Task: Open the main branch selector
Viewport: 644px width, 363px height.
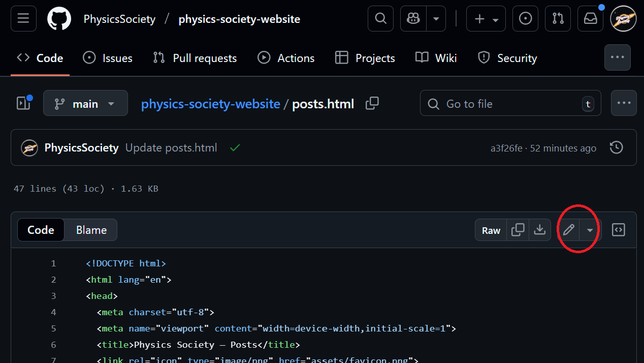Action: (x=85, y=103)
